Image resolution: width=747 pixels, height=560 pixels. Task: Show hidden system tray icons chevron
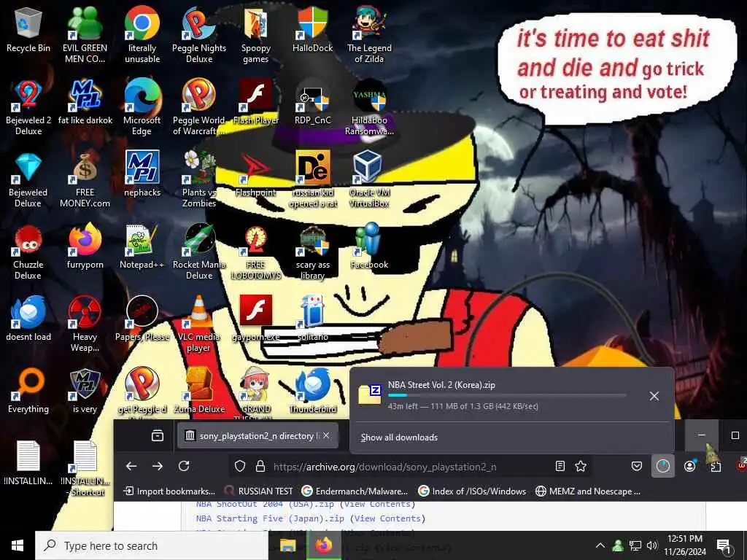click(x=600, y=545)
